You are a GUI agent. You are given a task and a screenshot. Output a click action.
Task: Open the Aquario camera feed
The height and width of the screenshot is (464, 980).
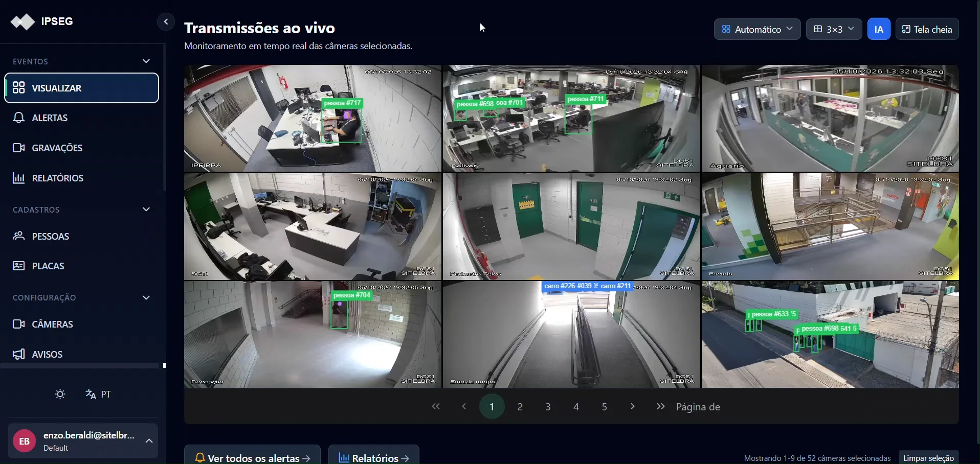tap(830, 118)
